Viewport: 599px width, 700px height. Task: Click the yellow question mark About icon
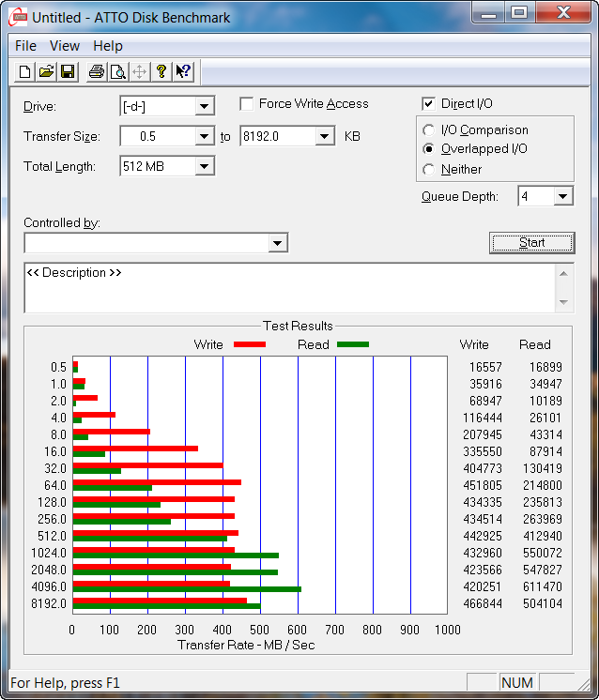point(161,71)
